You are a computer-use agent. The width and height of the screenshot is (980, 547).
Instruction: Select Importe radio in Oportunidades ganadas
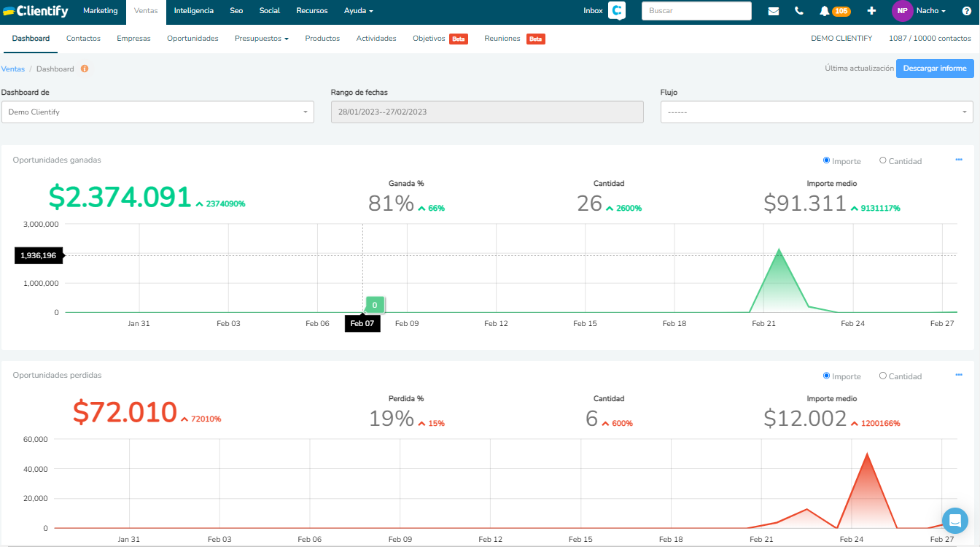click(x=826, y=160)
